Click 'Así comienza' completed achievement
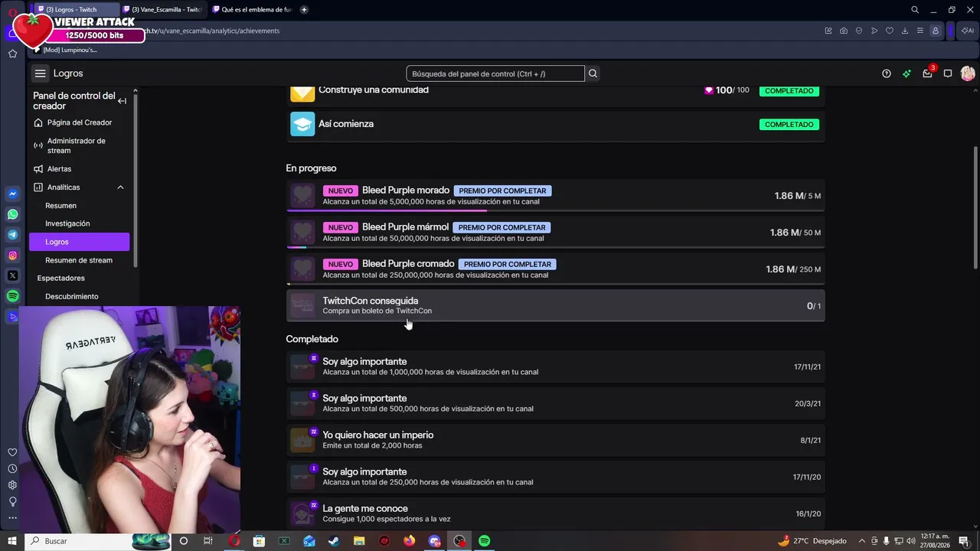980x551 pixels. [x=556, y=124]
